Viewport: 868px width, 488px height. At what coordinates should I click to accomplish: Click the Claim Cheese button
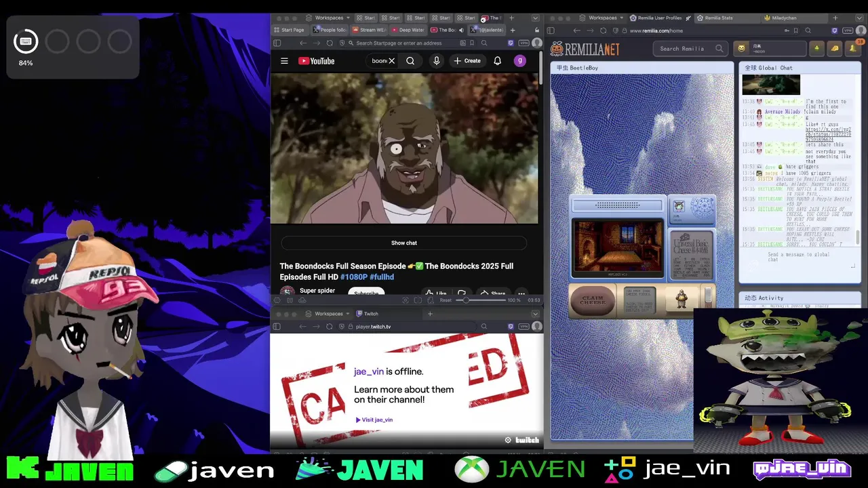(x=593, y=300)
